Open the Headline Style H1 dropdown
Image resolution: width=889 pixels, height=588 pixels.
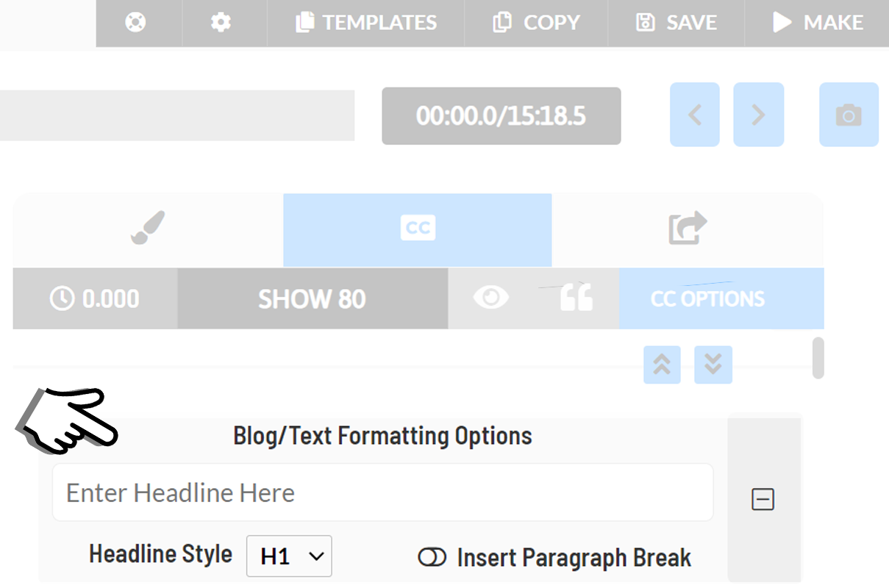[x=288, y=556]
